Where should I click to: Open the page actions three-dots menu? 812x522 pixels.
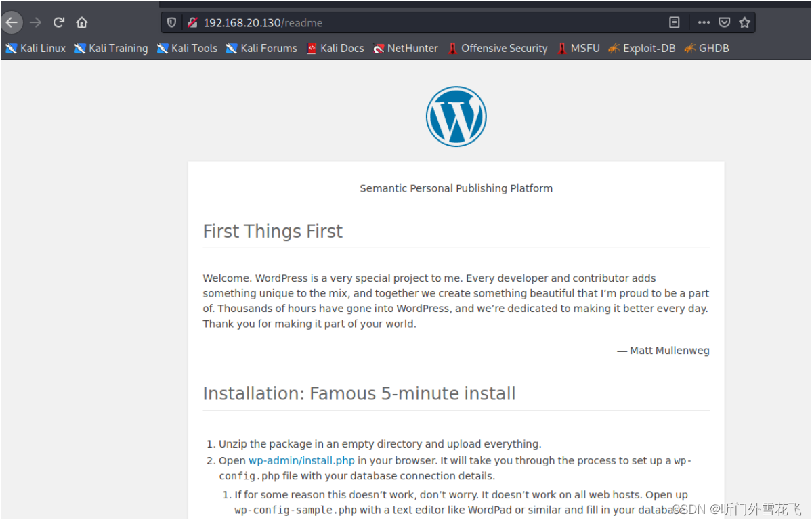703,22
